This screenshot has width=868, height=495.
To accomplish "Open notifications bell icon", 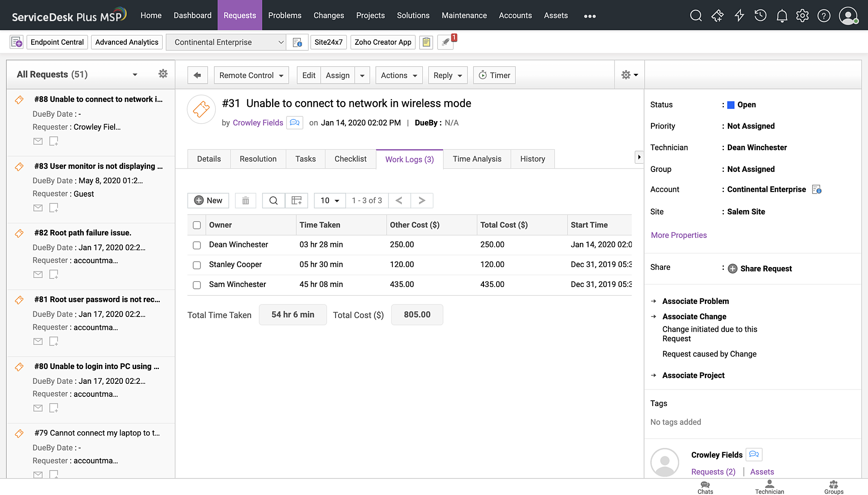I will tap(782, 15).
